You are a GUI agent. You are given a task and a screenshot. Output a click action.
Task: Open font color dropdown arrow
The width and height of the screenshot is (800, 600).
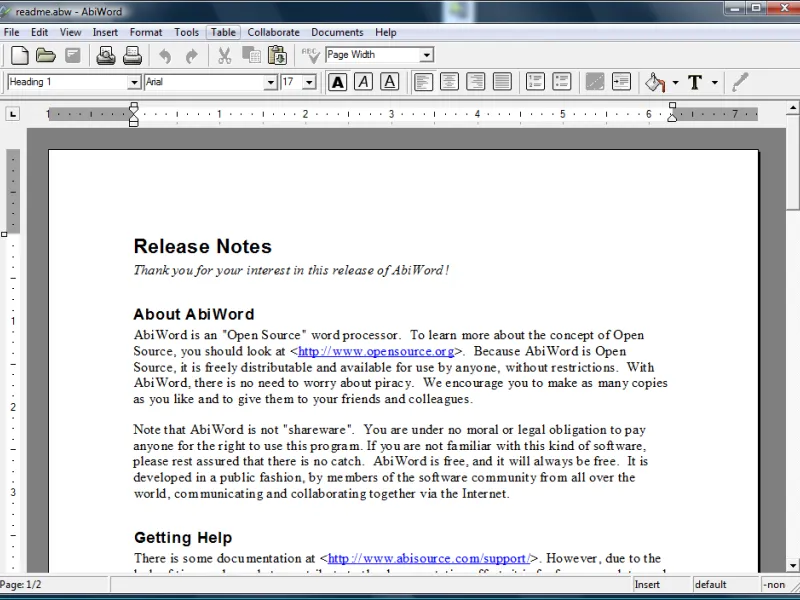pyautogui.click(x=714, y=82)
